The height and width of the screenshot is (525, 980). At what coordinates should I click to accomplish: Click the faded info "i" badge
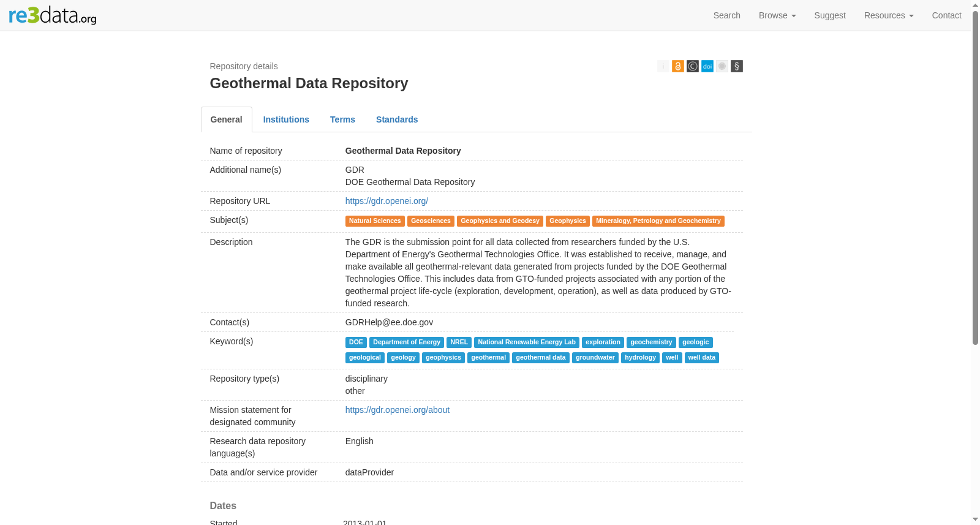point(663,66)
